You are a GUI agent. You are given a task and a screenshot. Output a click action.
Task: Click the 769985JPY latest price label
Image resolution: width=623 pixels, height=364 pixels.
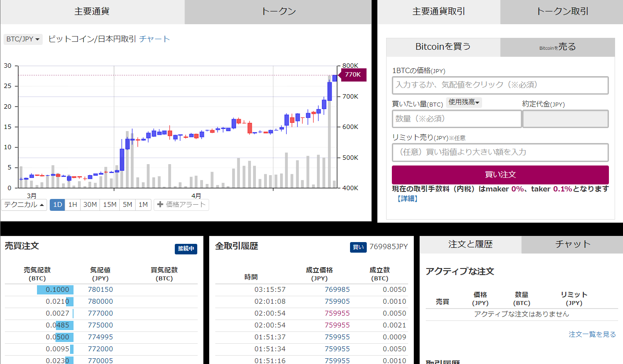(x=389, y=246)
